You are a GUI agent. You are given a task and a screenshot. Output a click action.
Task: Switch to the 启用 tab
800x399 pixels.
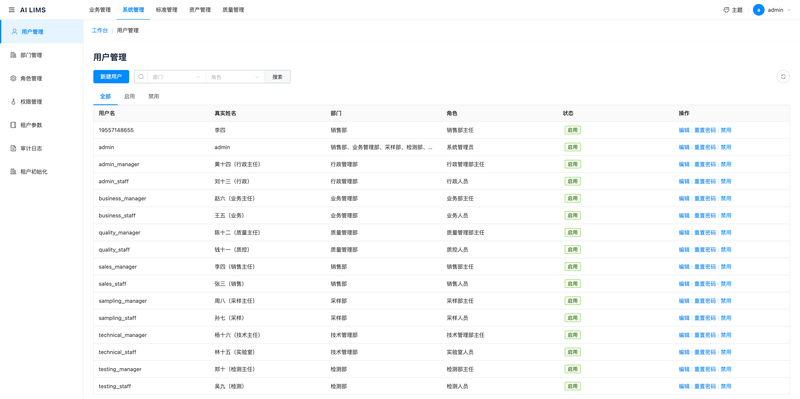coord(130,96)
